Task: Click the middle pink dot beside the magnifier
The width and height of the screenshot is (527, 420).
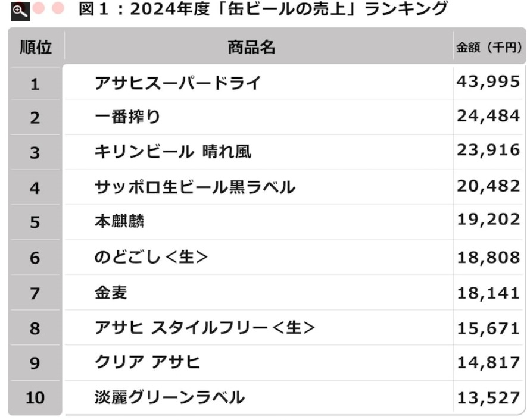Action: (39, 9)
